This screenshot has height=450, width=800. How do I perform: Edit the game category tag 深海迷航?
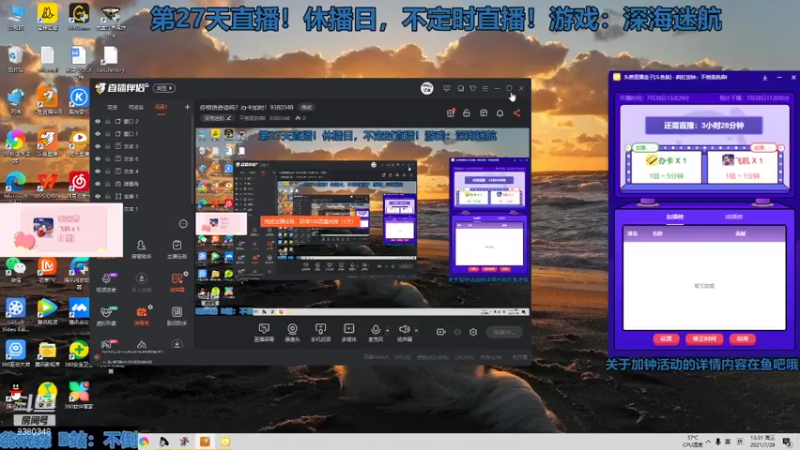pyautogui.click(x=217, y=118)
